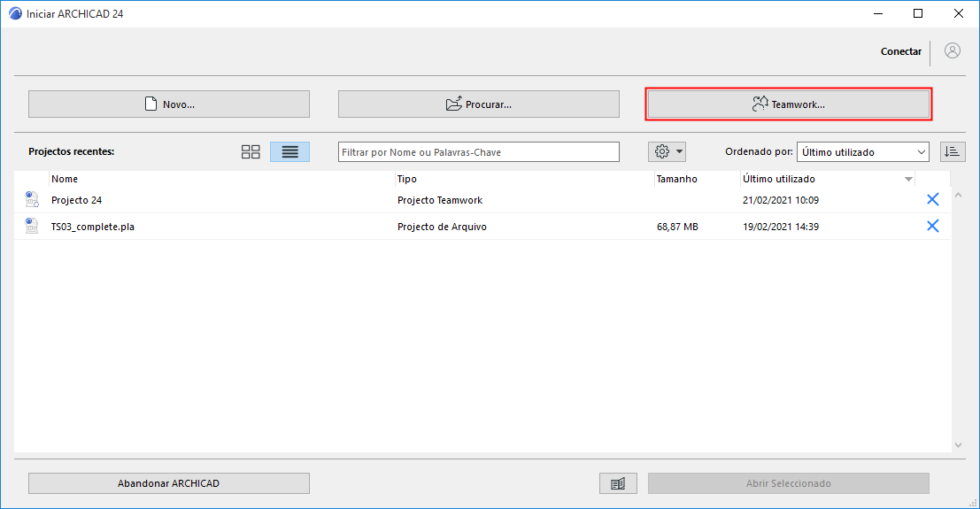Click the 21/02/2021 10:09 date cell
This screenshot has height=509, width=980.
point(781,200)
